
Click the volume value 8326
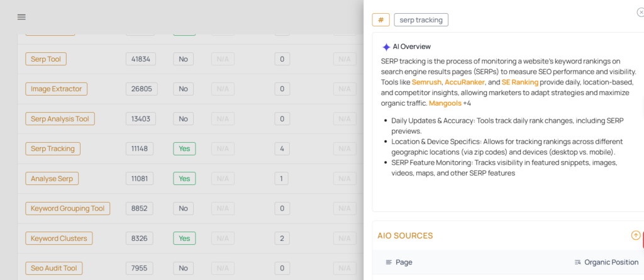click(140, 238)
